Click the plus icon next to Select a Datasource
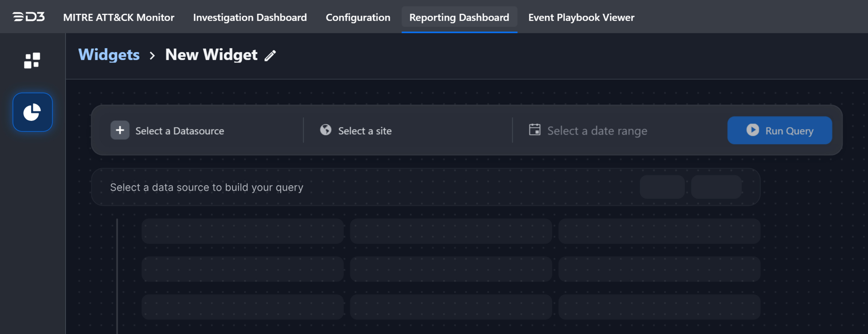Screen dimensions: 868x334 pyautogui.click(x=120, y=130)
